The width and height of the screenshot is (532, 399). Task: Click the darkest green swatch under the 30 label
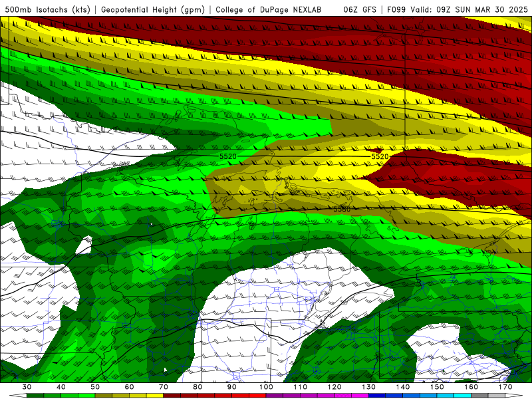click(x=35, y=396)
